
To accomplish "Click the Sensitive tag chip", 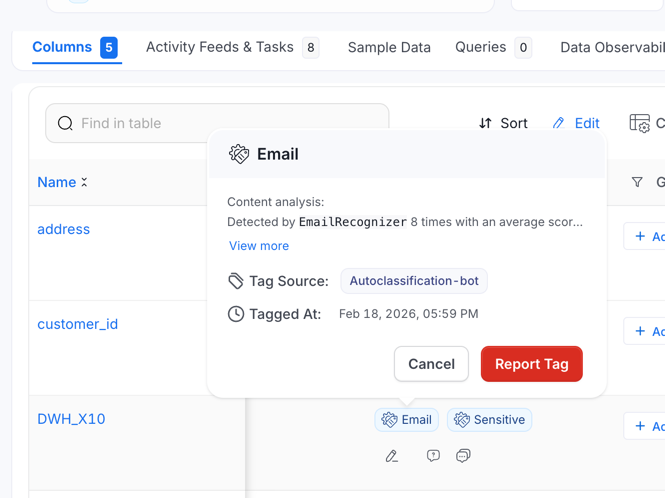I will 489,420.
